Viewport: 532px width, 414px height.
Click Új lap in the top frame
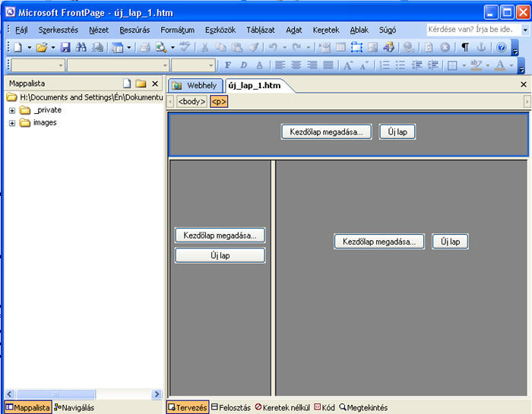(x=397, y=131)
